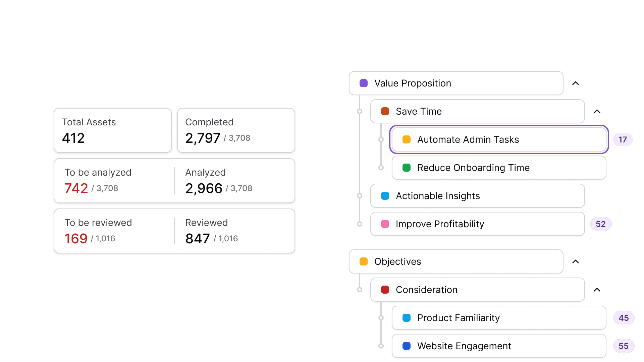
Task: Click the 52 badge next to Improve Profitability
Action: pos(601,224)
